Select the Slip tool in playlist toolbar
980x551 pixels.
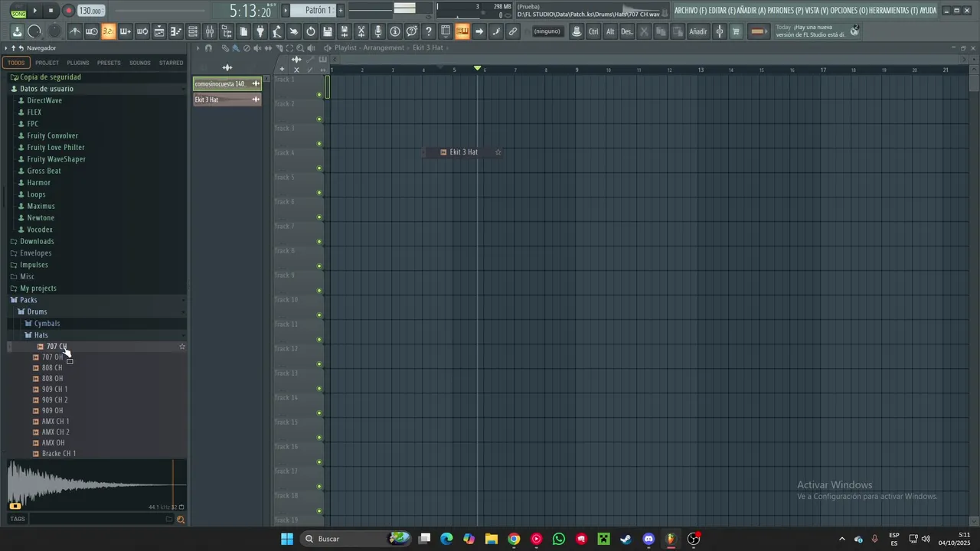[x=268, y=48]
